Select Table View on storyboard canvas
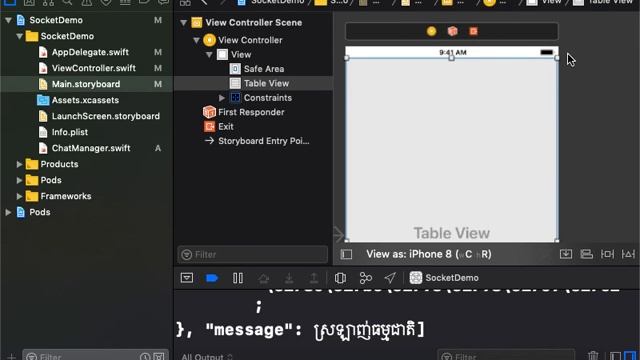The width and height of the screenshot is (640, 360). pyautogui.click(x=451, y=150)
